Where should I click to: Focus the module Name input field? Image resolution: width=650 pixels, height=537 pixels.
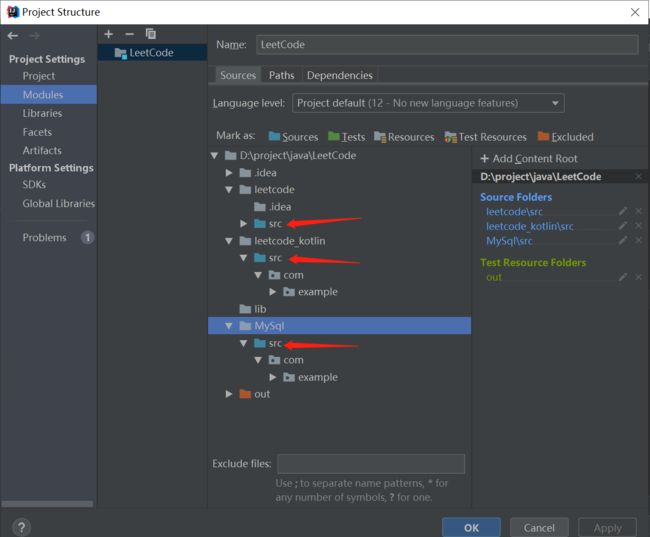tap(447, 44)
